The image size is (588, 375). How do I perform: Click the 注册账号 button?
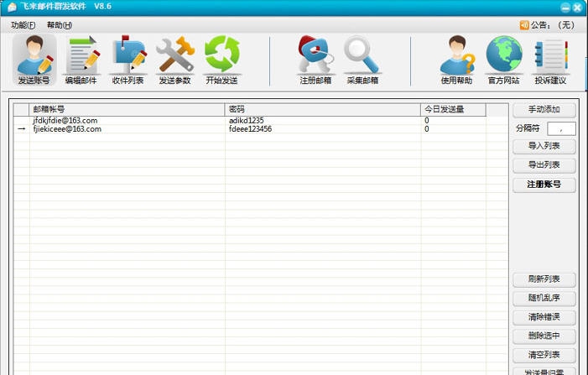[544, 185]
